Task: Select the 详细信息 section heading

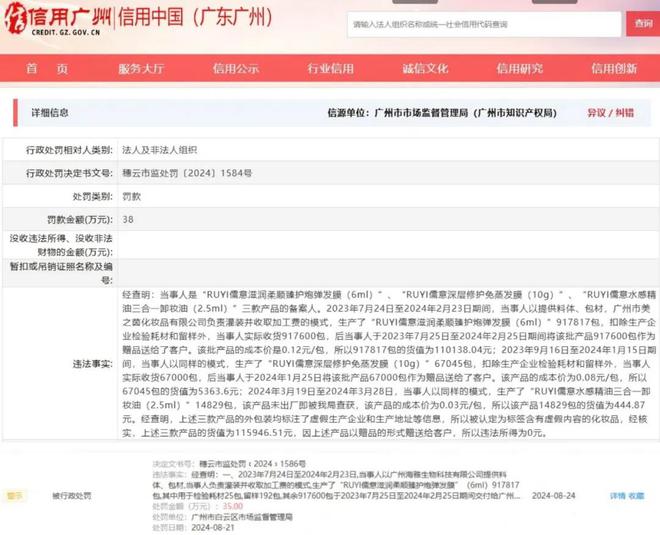Action: [50, 113]
